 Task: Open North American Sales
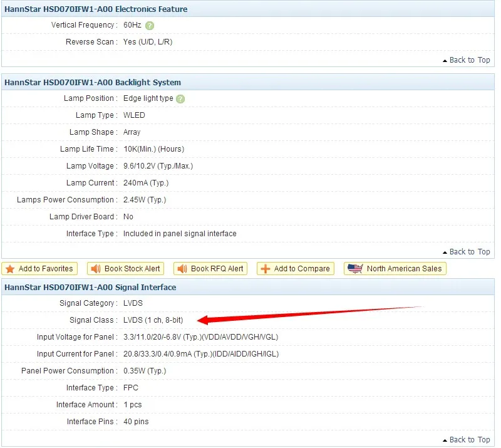(395, 269)
